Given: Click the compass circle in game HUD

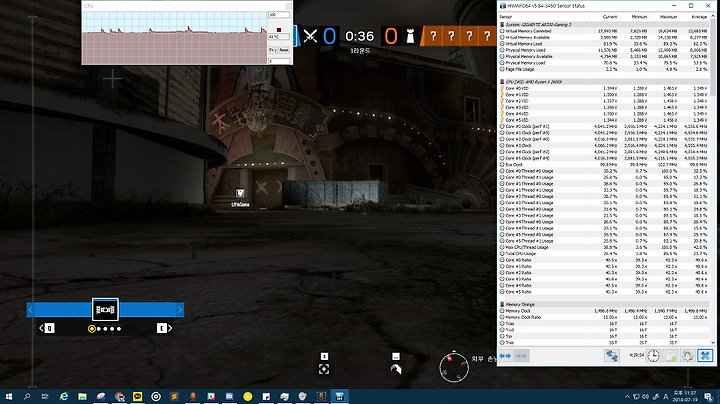Looking at the screenshot, I should click(454, 367).
